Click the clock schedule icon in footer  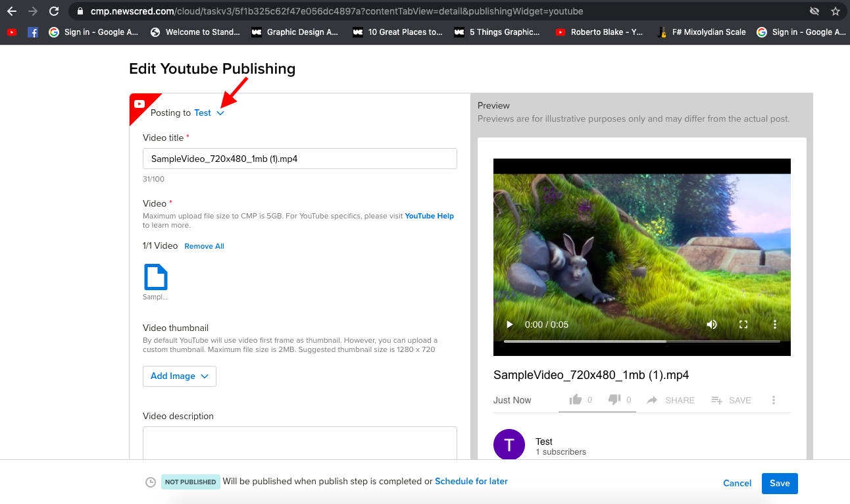click(x=151, y=482)
